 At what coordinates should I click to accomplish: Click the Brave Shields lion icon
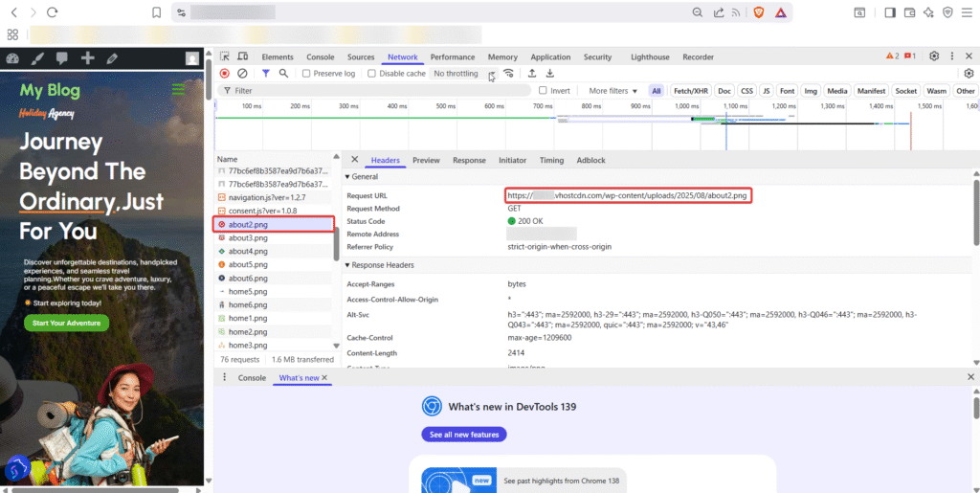(758, 12)
